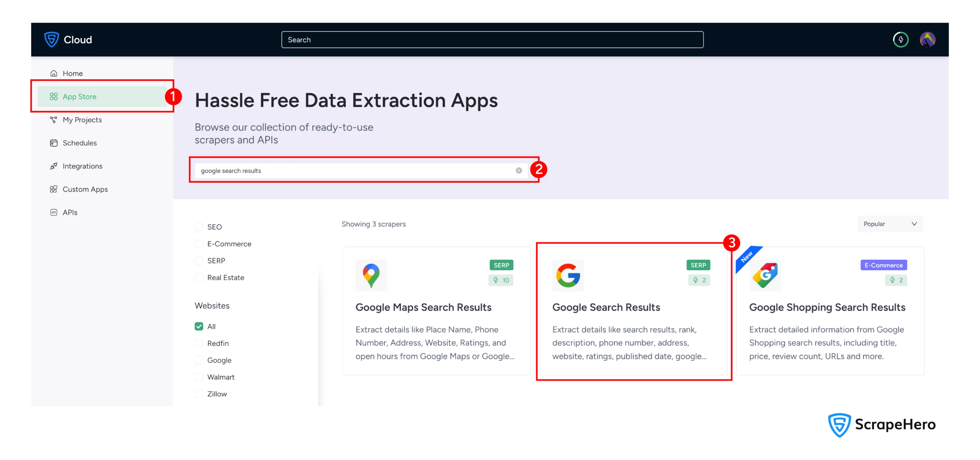980x460 pixels.
Task: Open the Custom Apps page
Action: [85, 189]
